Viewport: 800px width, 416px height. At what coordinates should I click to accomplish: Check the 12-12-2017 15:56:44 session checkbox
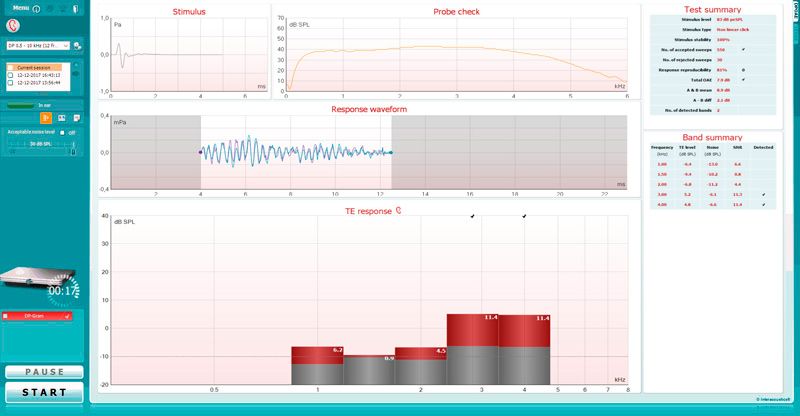10,82
